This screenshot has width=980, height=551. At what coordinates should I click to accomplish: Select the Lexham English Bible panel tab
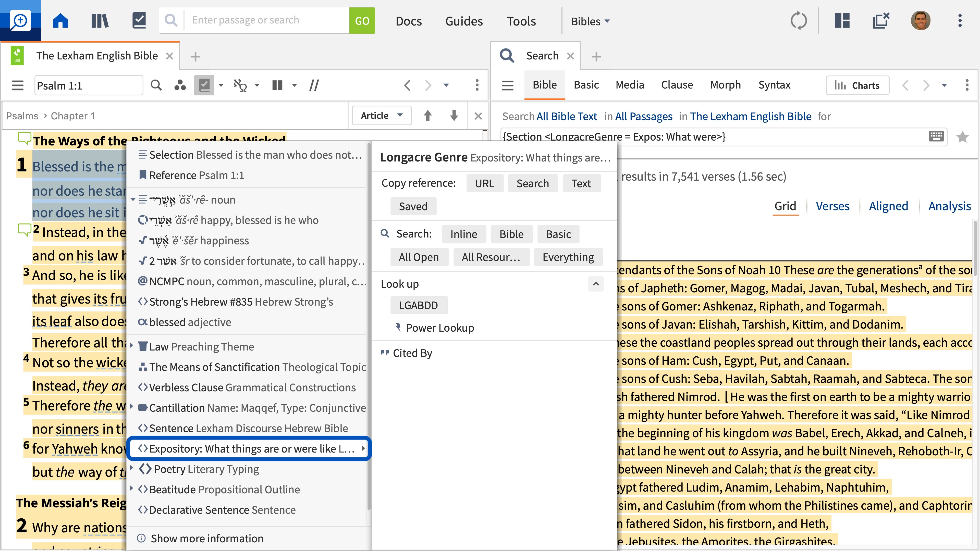tap(90, 56)
